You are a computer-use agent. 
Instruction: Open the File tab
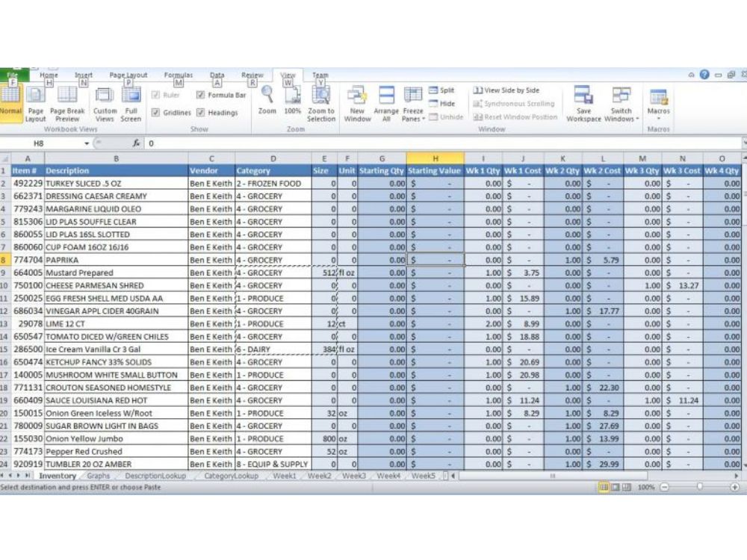click(13, 75)
